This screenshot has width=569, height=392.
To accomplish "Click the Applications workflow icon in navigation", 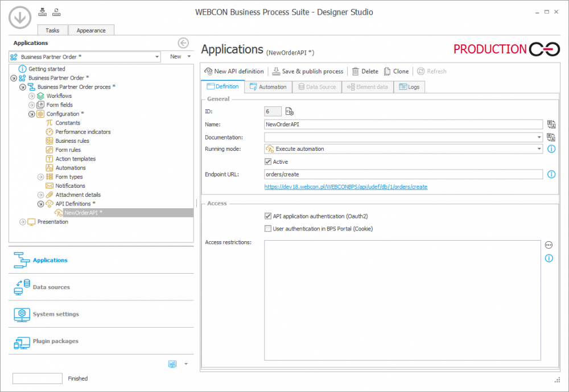I will click(x=22, y=260).
